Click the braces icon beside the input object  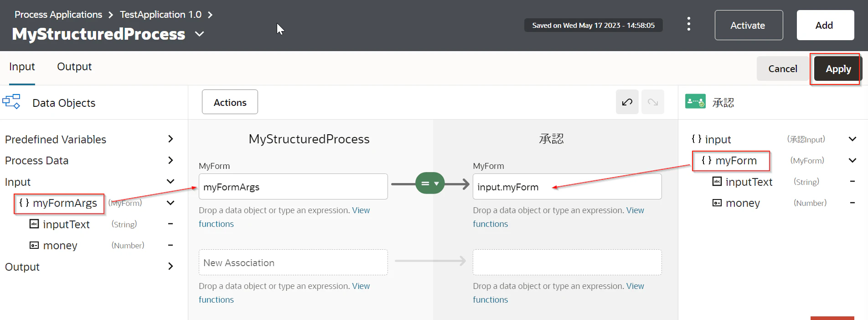coord(697,139)
